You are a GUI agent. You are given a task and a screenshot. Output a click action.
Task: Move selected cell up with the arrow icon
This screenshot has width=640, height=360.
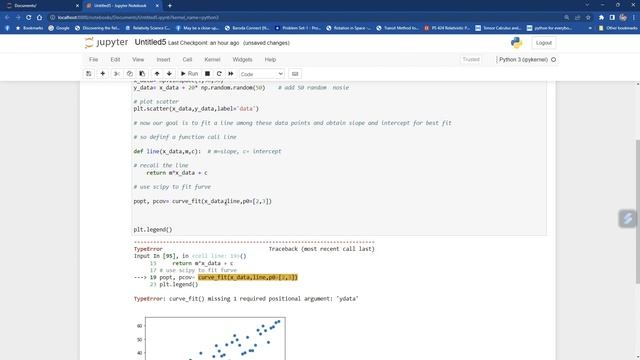[x=157, y=74]
